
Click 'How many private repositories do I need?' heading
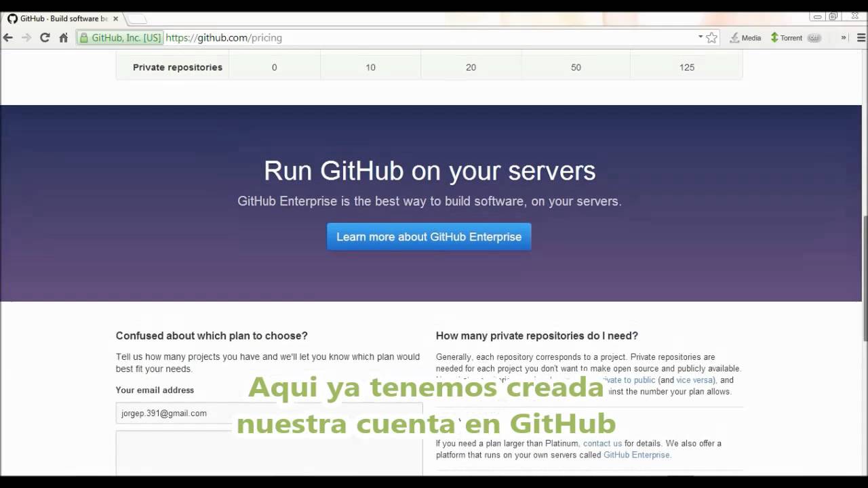[537, 335]
